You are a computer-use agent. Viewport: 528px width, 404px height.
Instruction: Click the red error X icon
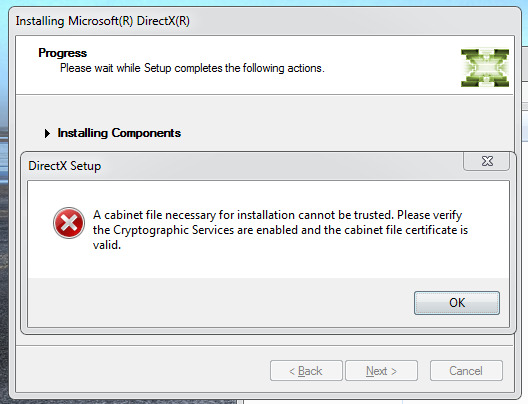[69, 223]
